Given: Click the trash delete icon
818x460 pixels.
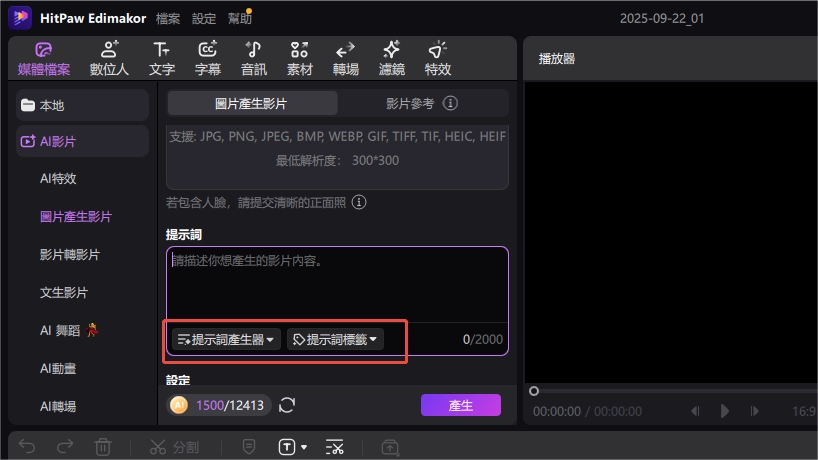Looking at the screenshot, I should [103, 447].
